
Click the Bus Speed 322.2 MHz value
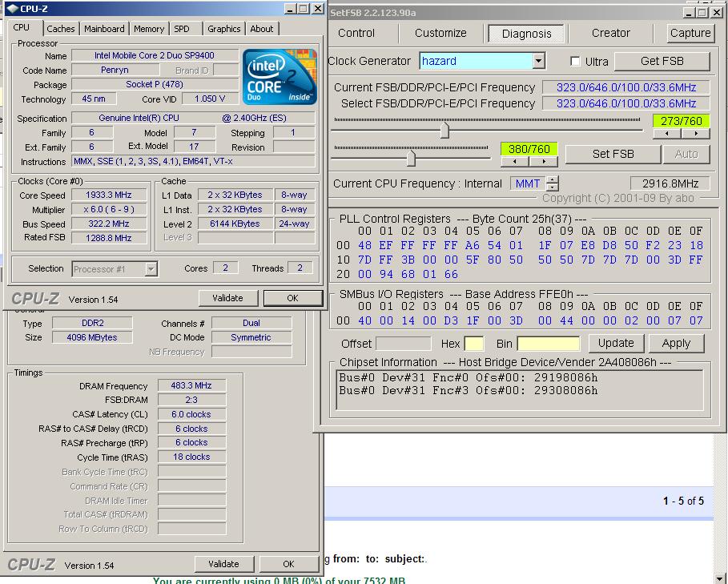(x=109, y=224)
